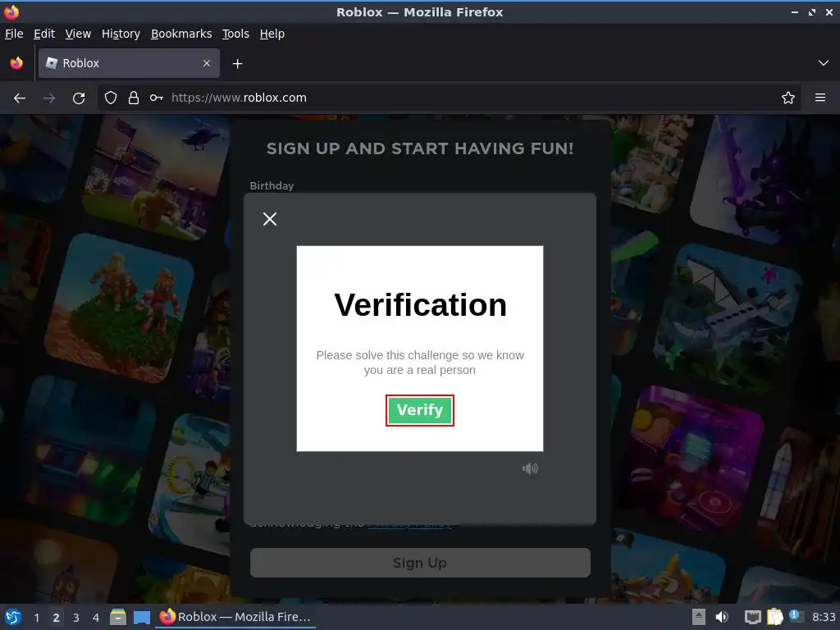Click the forward navigation arrow
840x630 pixels.
pyautogui.click(x=49, y=98)
